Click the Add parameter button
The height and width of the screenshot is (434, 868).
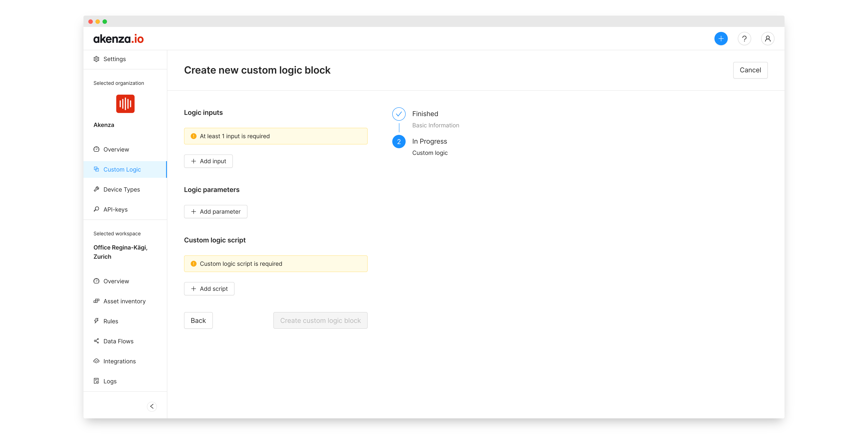tap(216, 211)
